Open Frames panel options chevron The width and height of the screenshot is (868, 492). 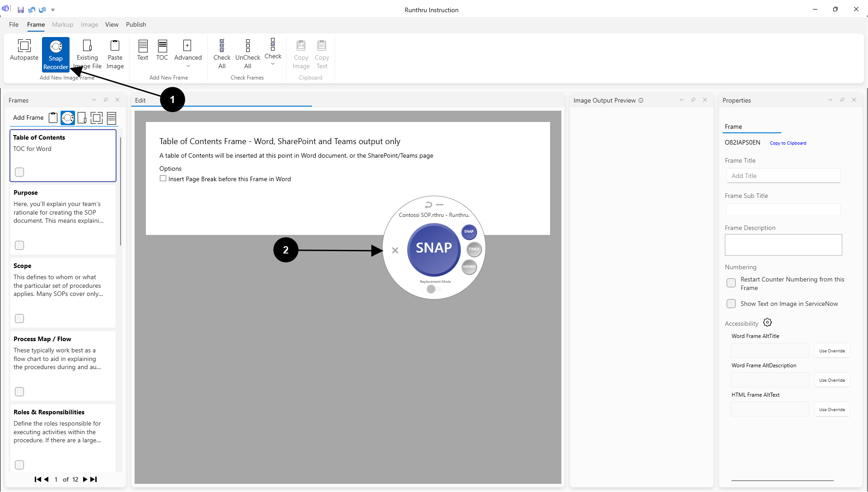(x=94, y=100)
